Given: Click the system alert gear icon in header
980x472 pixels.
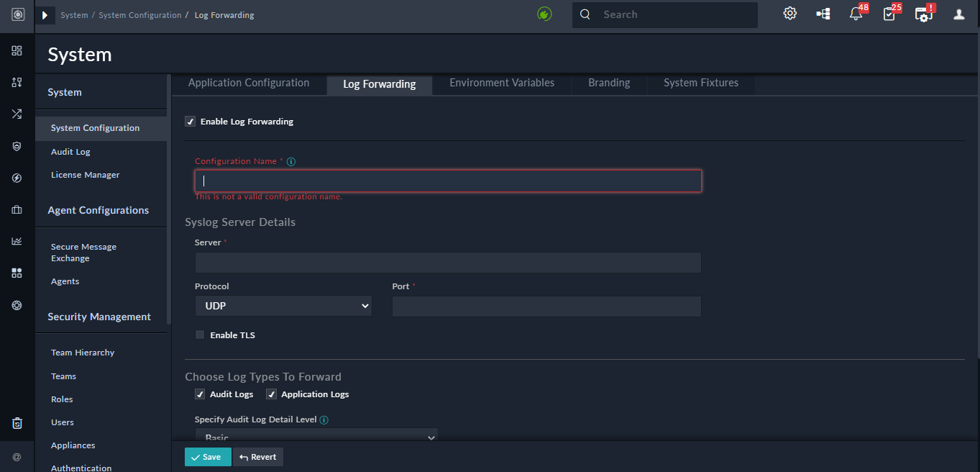Looking at the screenshot, I should pos(789,13).
